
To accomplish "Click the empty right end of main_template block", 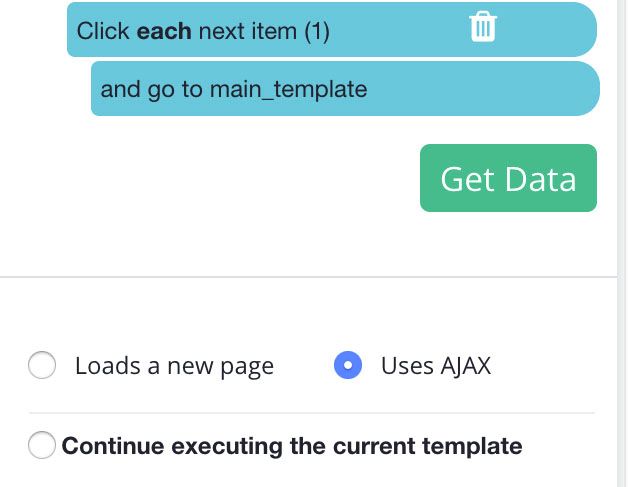I will pos(481,89).
